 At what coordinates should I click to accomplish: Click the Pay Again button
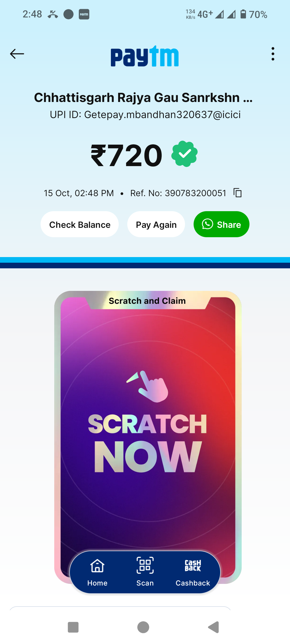pos(156,224)
